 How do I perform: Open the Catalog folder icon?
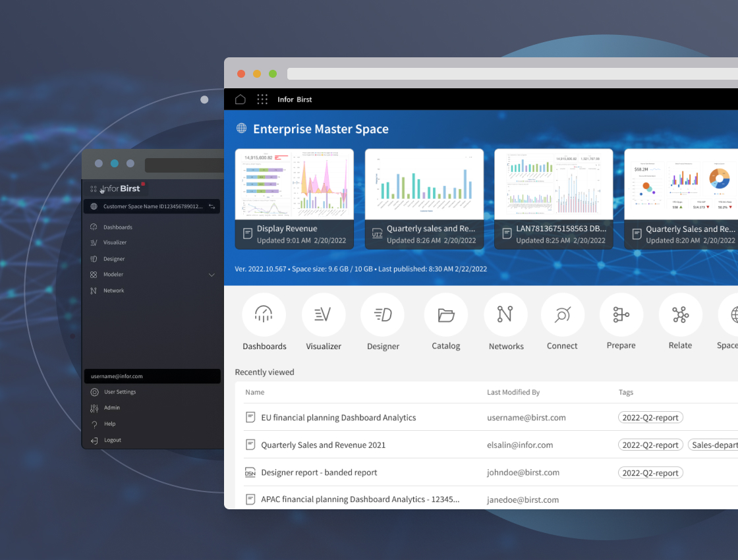[x=445, y=314]
